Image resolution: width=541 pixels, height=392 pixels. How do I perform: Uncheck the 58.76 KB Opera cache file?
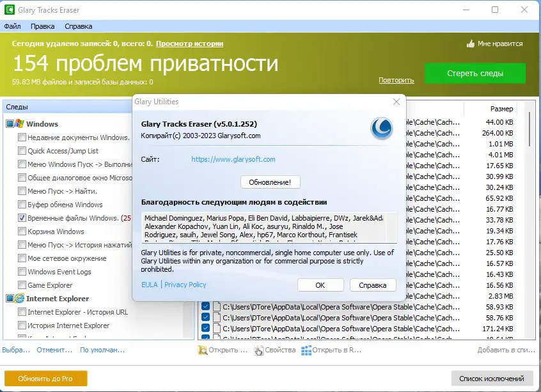[205, 317]
